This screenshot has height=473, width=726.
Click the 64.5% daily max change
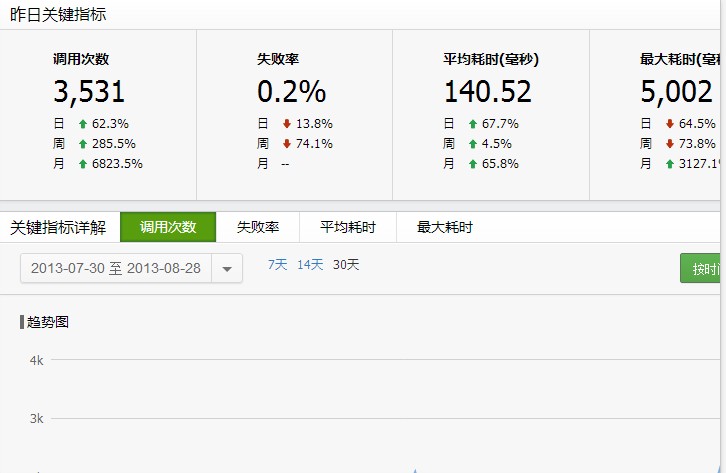[x=697, y=124]
